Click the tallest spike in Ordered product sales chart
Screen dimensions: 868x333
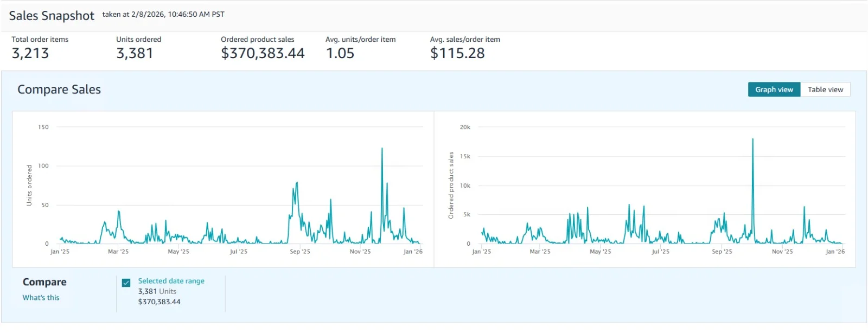pos(752,140)
